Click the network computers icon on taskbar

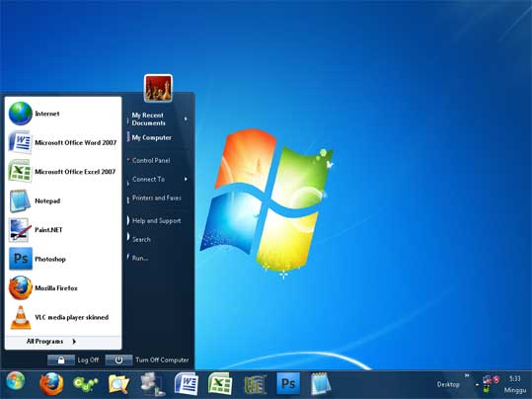point(152,384)
